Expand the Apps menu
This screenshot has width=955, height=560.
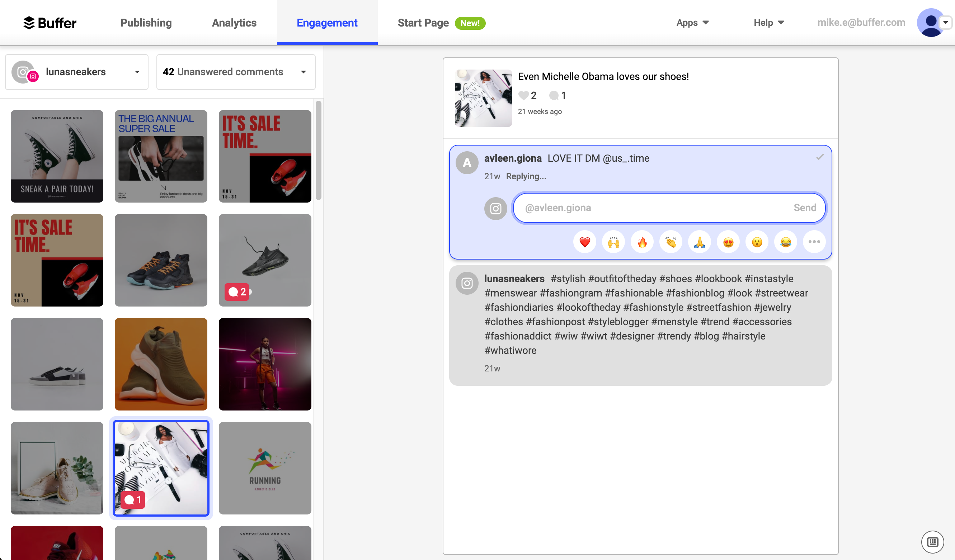coord(692,22)
